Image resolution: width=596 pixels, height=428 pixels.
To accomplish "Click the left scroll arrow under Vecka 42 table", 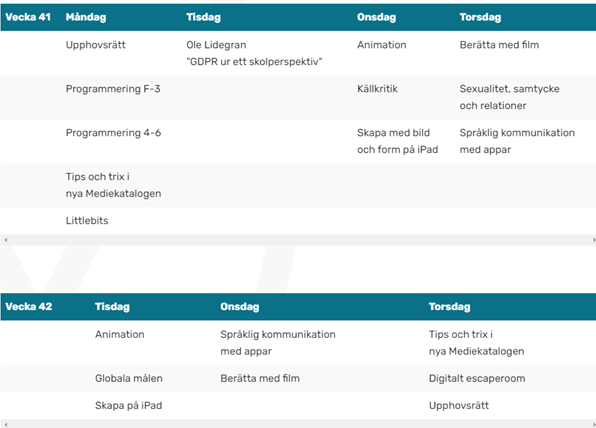I will (x=5, y=424).
